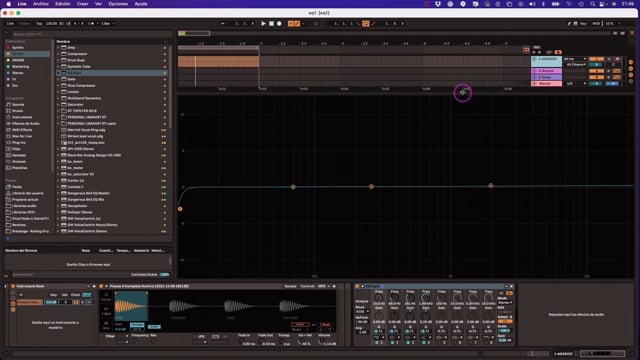Screen dimensions: 640x360
Task: Open the Archivo menu
Action: (40, 4)
